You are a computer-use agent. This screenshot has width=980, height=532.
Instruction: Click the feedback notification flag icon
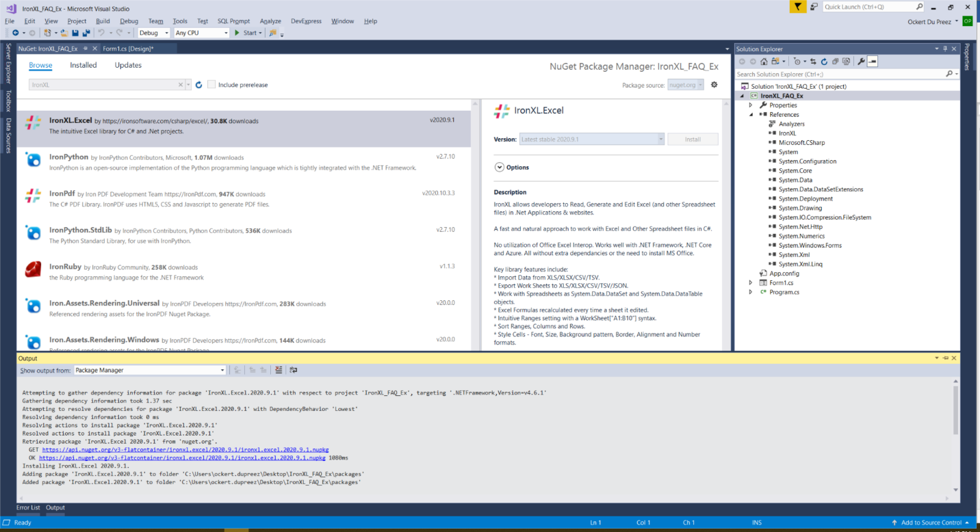pos(797,7)
